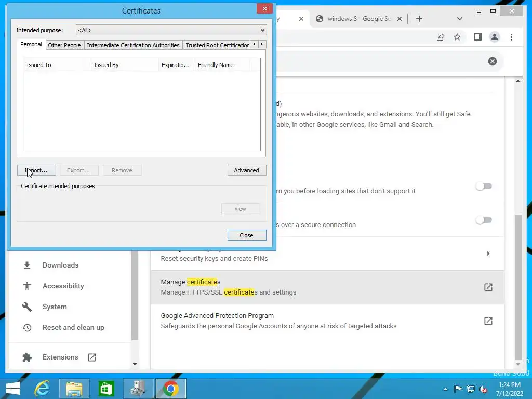The width and height of the screenshot is (532, 399).
Task: Click the Accessibility person icon
Action: click(27, 286)
